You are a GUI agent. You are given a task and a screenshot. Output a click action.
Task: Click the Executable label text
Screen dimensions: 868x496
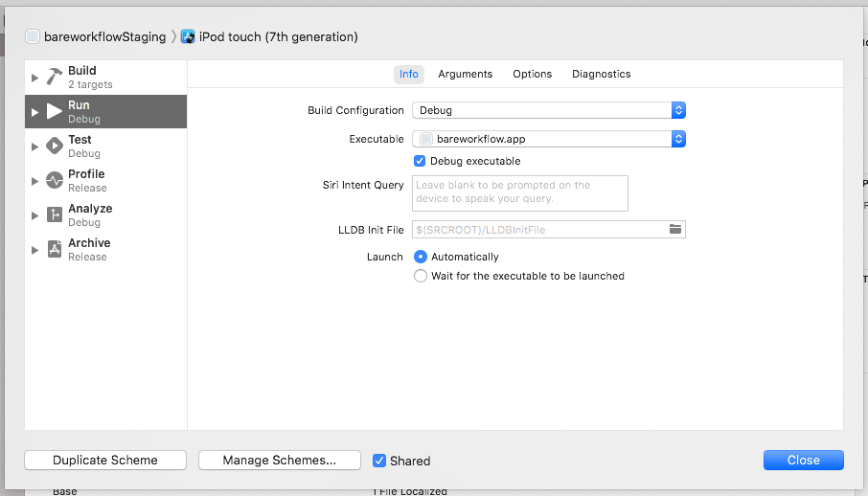[377, 139]
